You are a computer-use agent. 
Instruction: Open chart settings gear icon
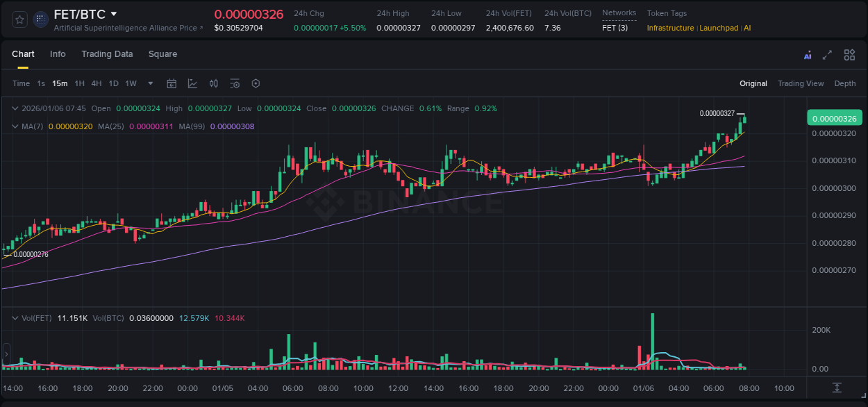pos(256,83)
